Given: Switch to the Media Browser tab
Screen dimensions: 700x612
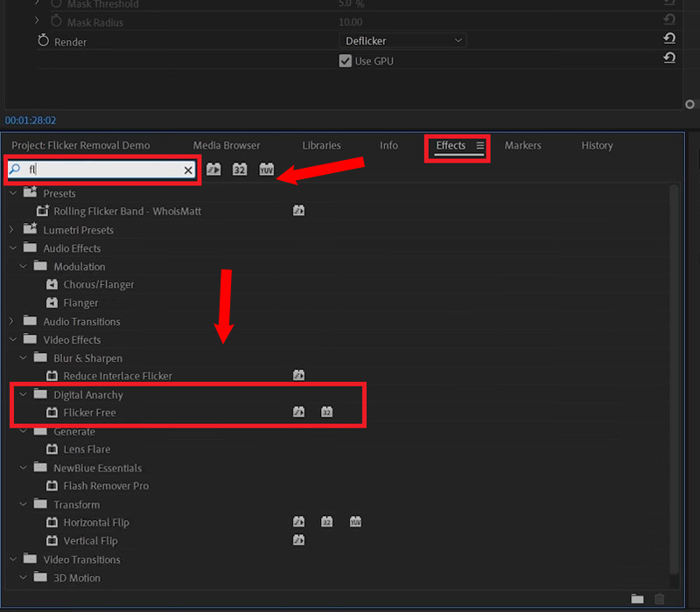Looking at the screenshot, I should coord(227,146).
